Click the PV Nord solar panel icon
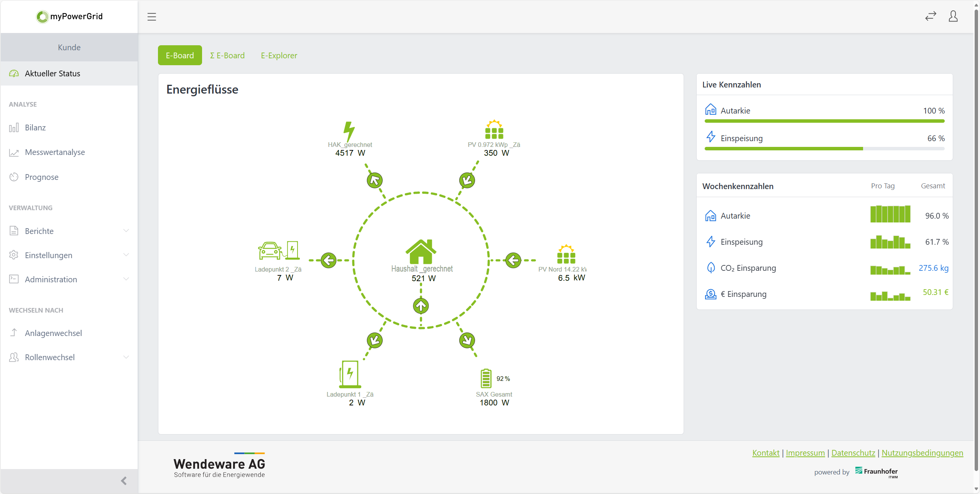 [x=566, y=254]
